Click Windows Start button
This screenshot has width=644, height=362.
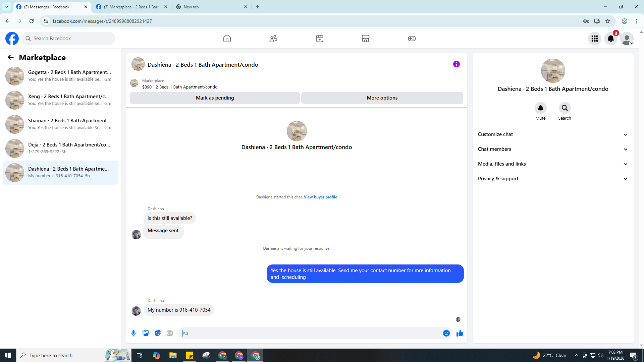[x=8, y=355]
